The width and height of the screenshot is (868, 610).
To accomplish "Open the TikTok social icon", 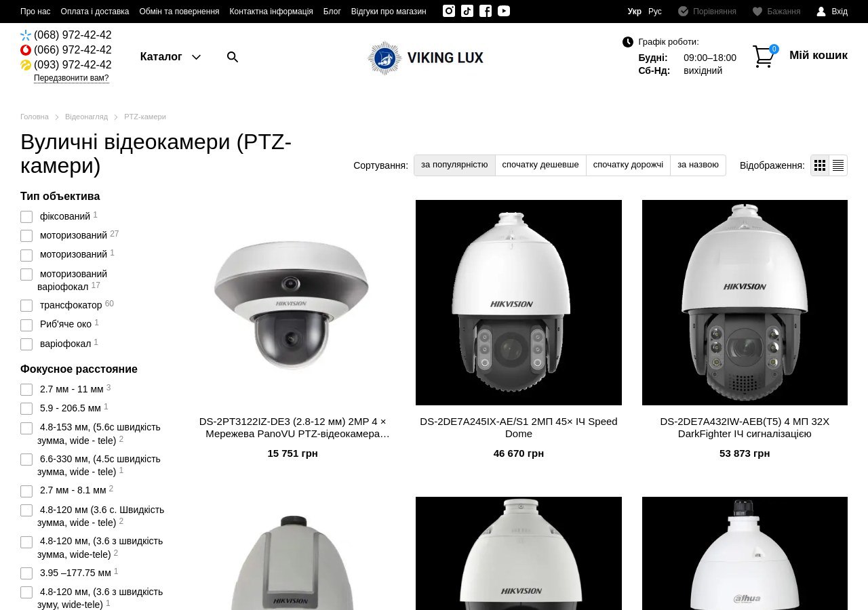I will coord(467,11).
